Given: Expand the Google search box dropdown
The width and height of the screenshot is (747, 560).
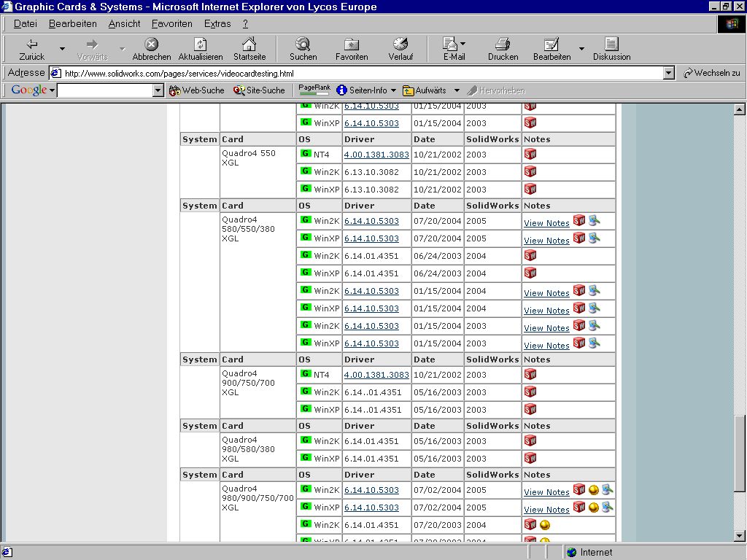Looking at the screenshot, I should point(158,90).
